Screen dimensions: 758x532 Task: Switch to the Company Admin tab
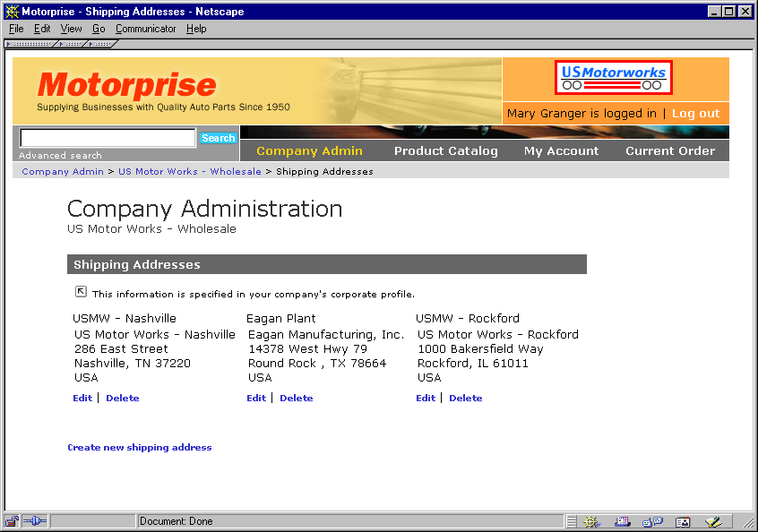click(x=309, y=150)
